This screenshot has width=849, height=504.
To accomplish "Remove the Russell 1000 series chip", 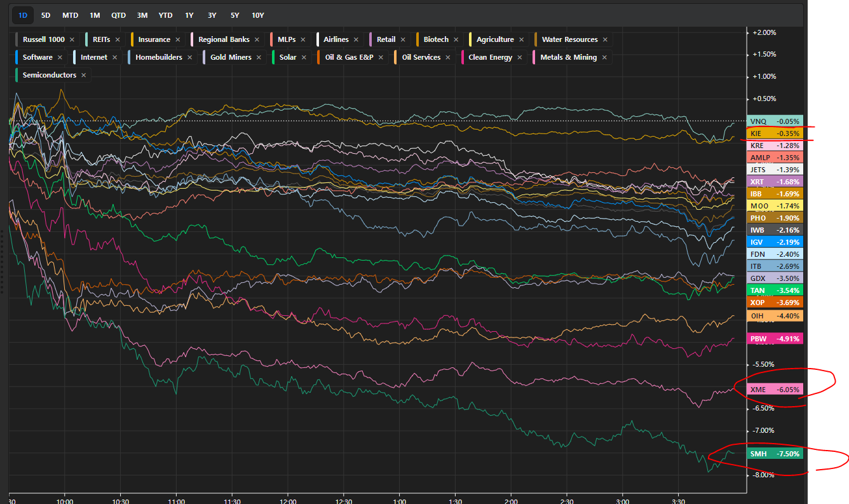I will point(72,39).
